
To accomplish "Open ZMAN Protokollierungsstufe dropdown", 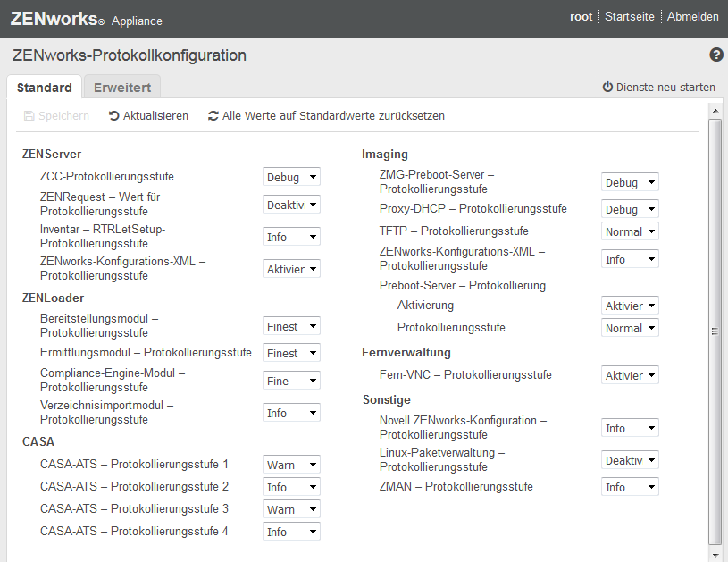I will click(x=630, y=487).
